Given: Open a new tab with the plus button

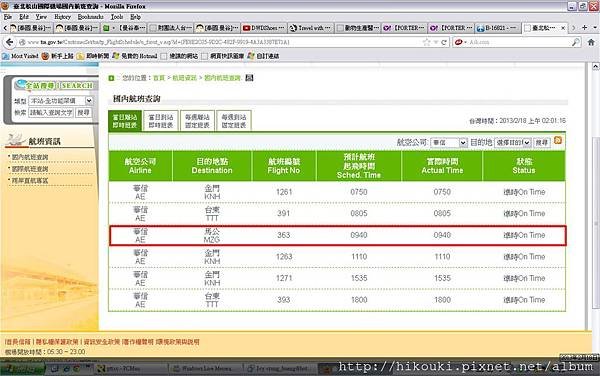Looking at the screenshot, I should (584, 28).
